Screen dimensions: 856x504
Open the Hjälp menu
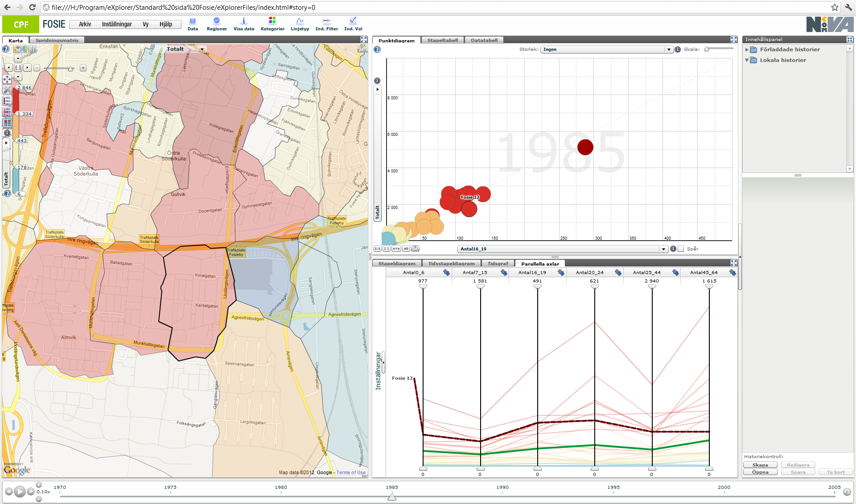point(165,24)
